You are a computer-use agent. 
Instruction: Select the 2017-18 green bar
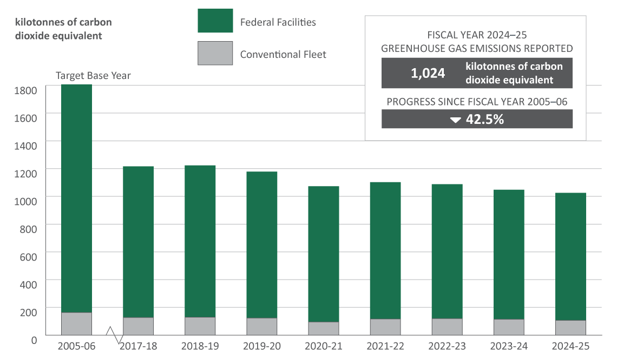tap(139, 242)
